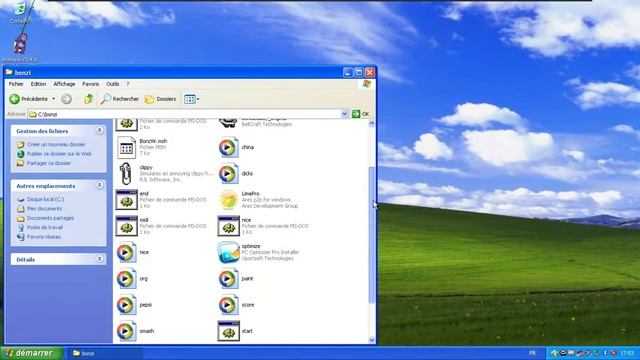
Task: Select the org media file icon
Action: [126, 278]
